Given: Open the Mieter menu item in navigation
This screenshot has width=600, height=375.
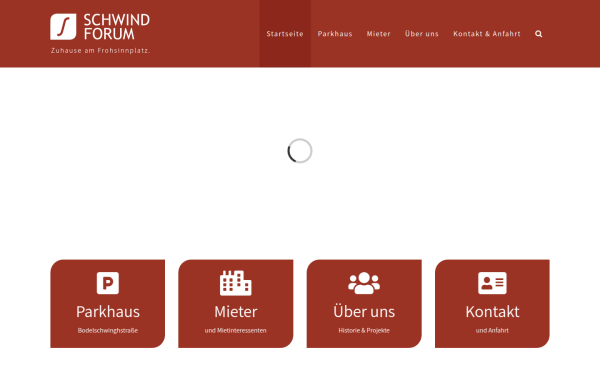Looking at the screenshot, I should click(x=378, y=34).
